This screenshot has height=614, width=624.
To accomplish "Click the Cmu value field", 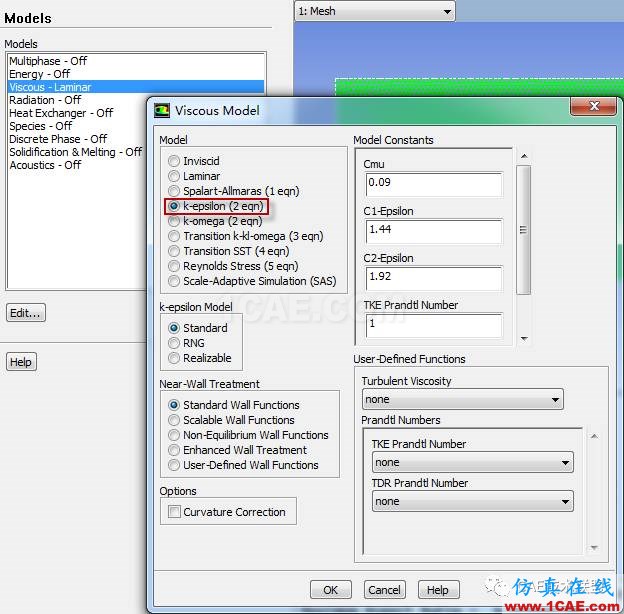I will pos(434,184).
